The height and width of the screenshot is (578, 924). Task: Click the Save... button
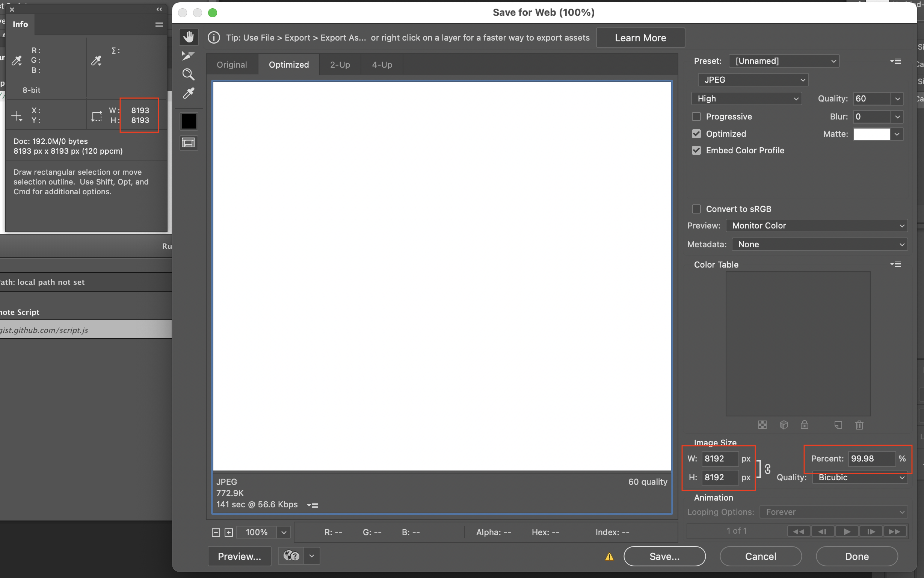(664, 556)
